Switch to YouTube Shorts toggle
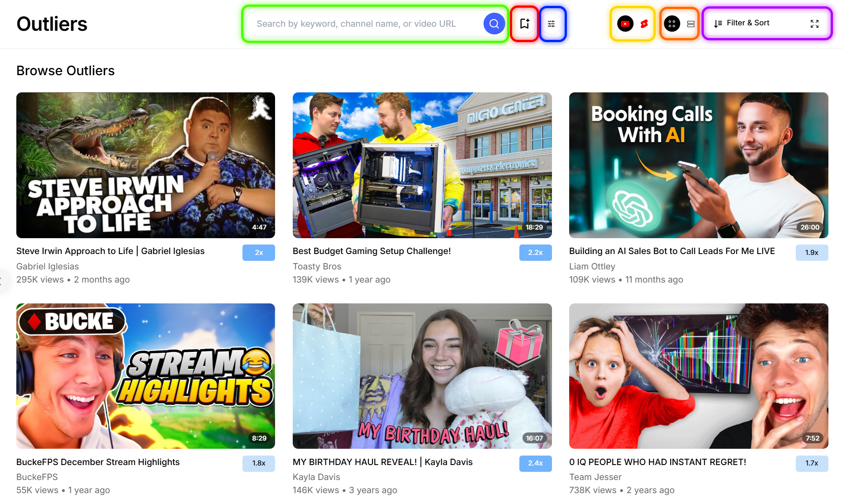 coord(644,24)
